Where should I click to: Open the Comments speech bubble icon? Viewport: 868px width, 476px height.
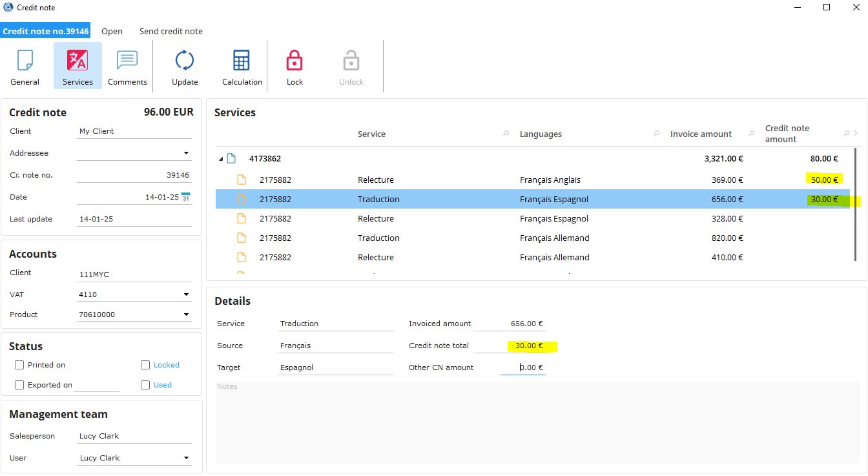(x=127, y=61)
